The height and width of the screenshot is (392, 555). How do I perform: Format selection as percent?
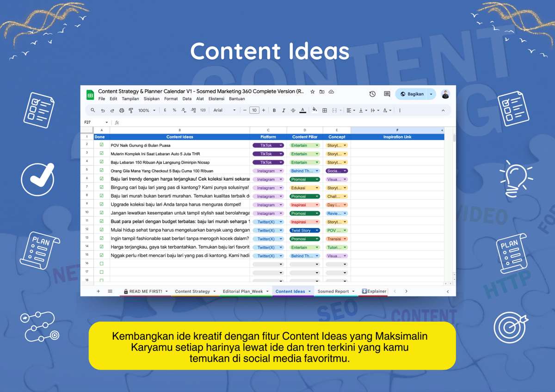click(x=174, y=110)
